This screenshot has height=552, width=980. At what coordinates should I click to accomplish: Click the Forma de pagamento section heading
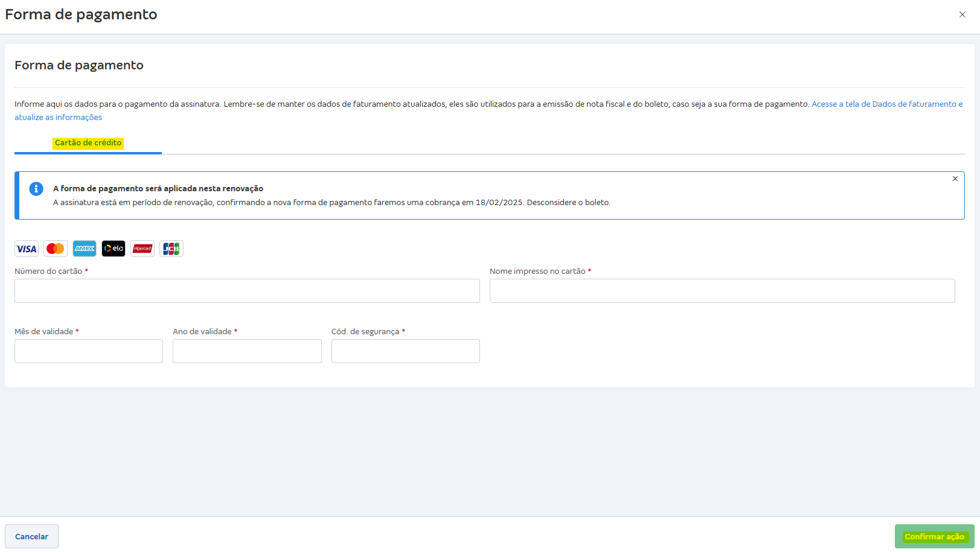click(79, 65)
